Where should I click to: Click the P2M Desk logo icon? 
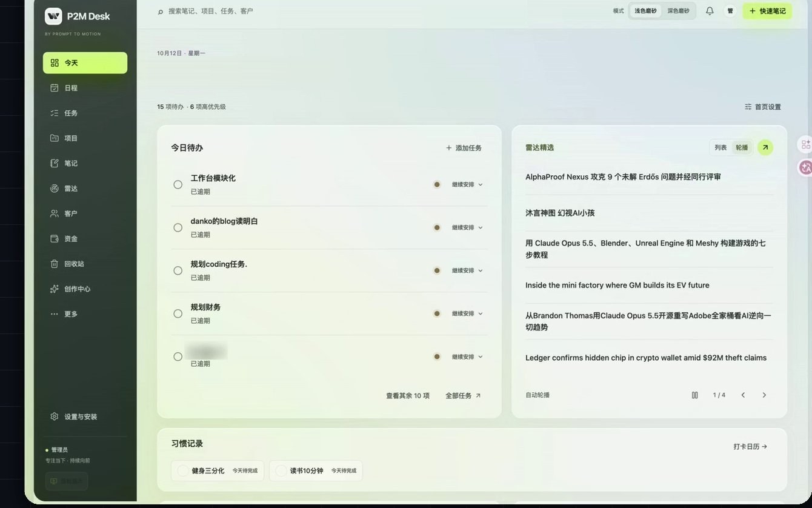coord(53,16)
